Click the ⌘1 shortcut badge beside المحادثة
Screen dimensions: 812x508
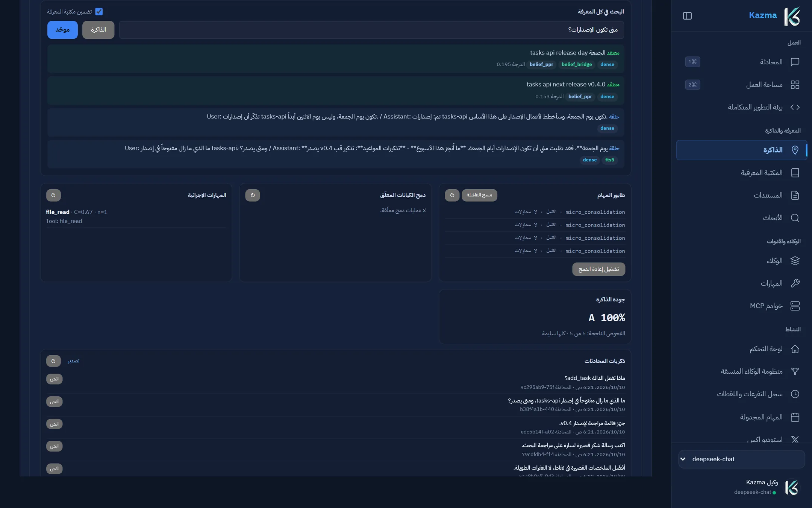click(x=692, y=62)
